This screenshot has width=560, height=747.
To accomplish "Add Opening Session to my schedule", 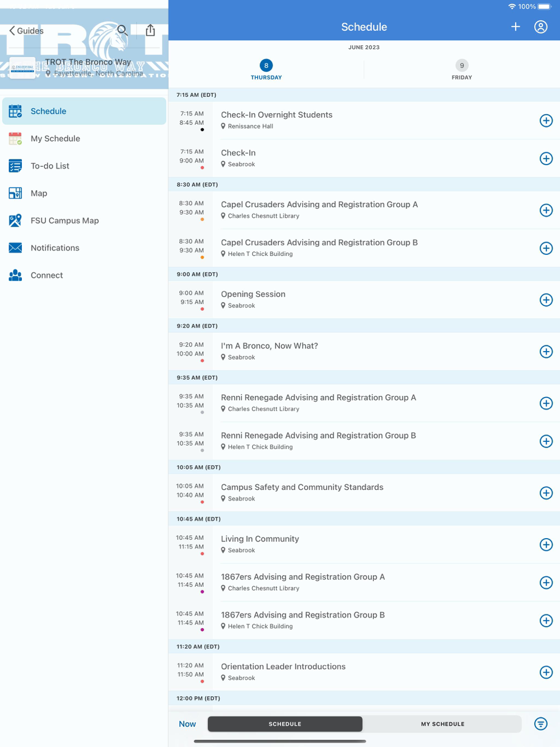I will pyautogui.click(x=546, y=300).
